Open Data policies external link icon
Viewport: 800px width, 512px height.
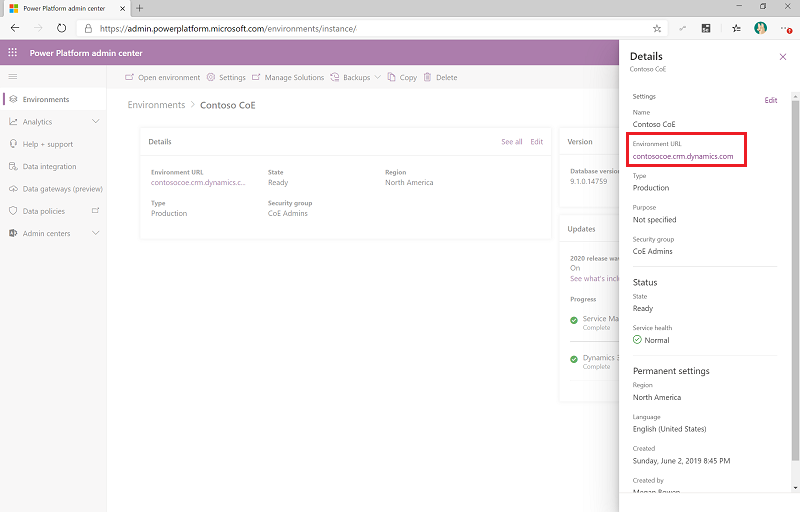tap(95, 211)
